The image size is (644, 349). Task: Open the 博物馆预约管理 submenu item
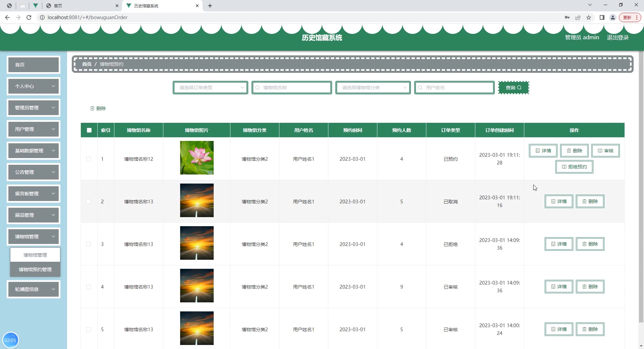point(35,269)
